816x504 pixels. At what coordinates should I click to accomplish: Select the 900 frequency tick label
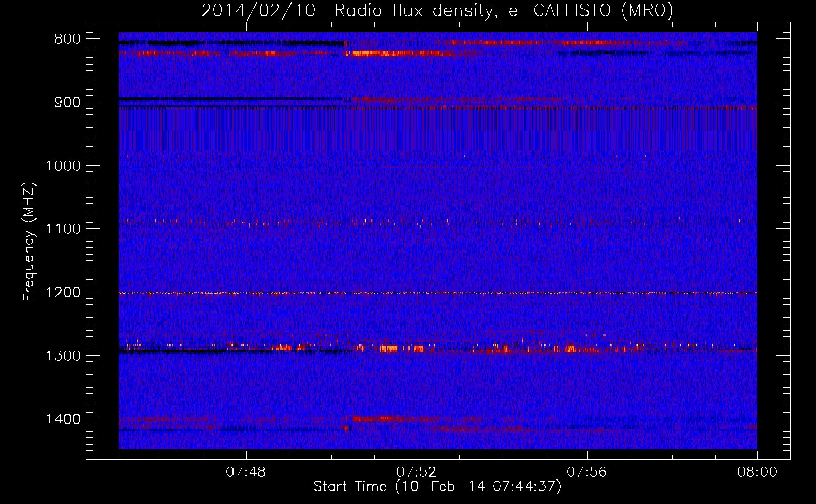pyautogui.click(x=68, y=102)
